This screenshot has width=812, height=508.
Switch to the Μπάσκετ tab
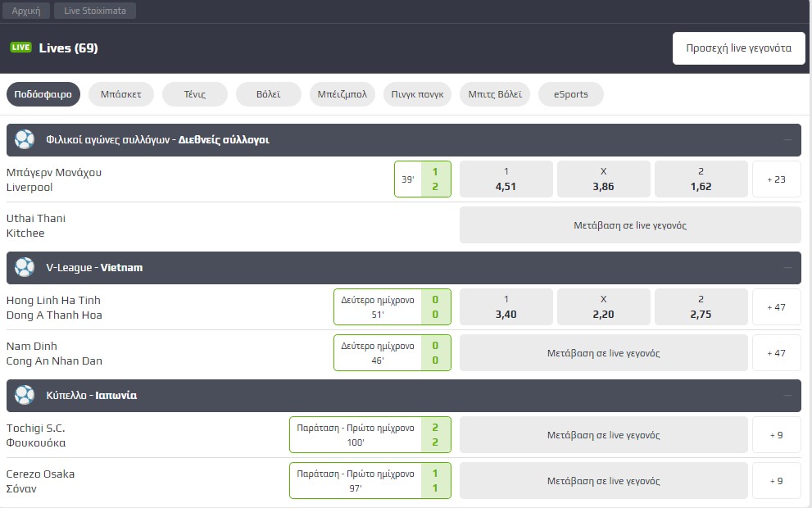121,94
